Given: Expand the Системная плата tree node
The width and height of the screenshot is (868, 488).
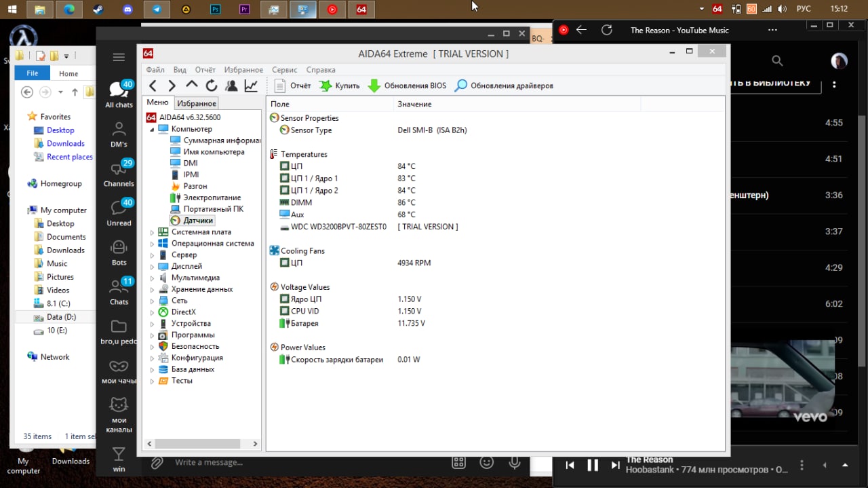Looking at the screenshot, I should 152,232.
